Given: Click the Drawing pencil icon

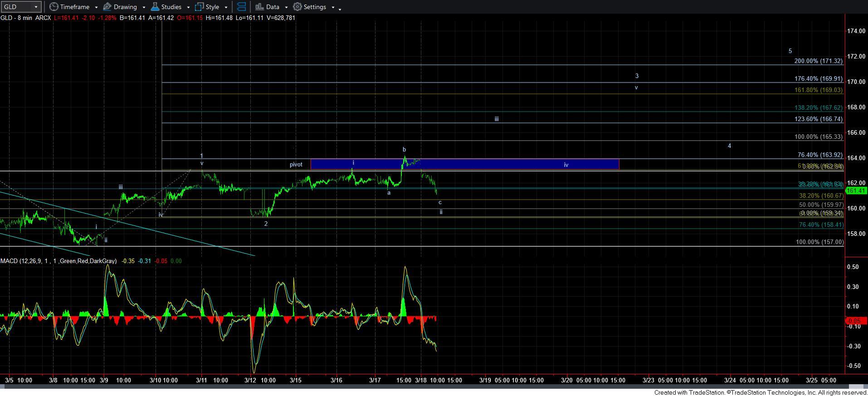Looking at the screenshot, I should pyautogui.click(x=107, y=7).
